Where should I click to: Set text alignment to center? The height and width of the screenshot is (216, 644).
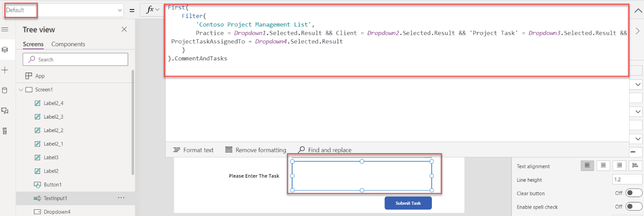602,165
